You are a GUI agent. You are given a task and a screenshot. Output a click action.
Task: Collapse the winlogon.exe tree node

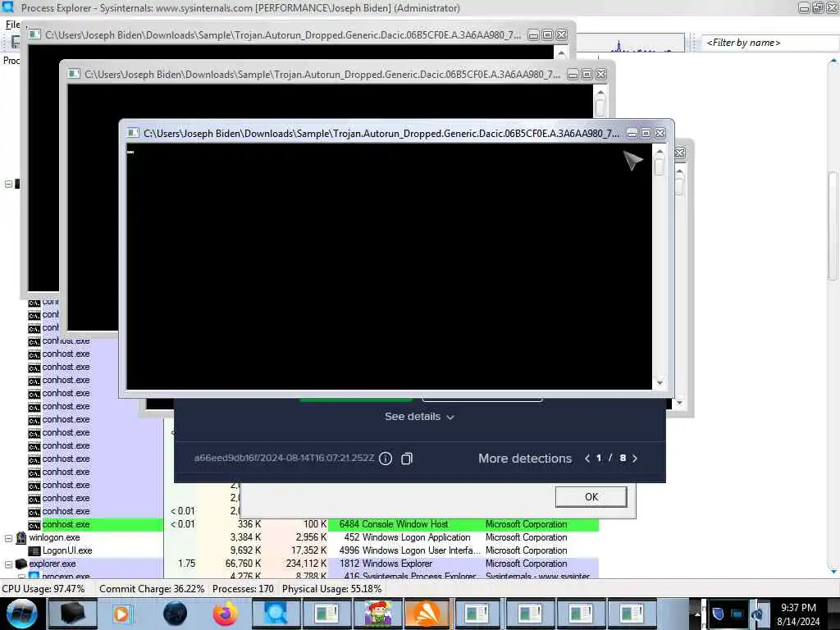point(8,538)
